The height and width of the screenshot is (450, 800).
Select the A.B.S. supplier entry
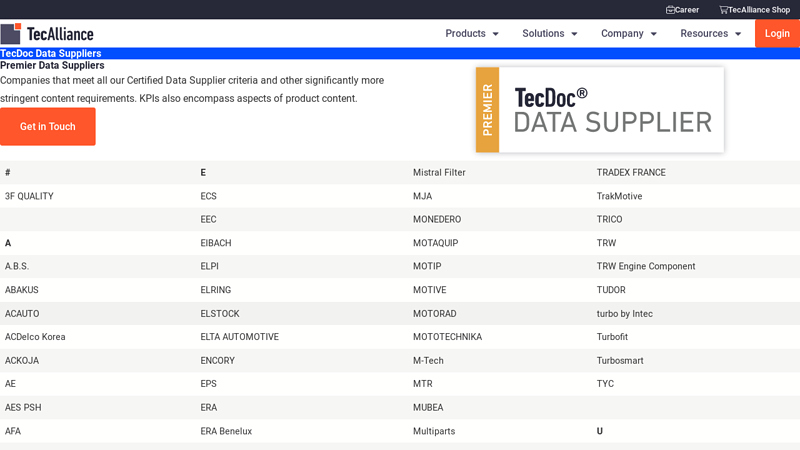17,266
